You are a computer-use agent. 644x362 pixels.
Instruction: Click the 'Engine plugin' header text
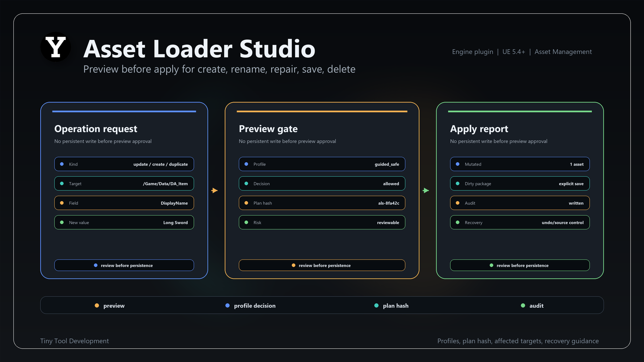(x=473, y=52)
